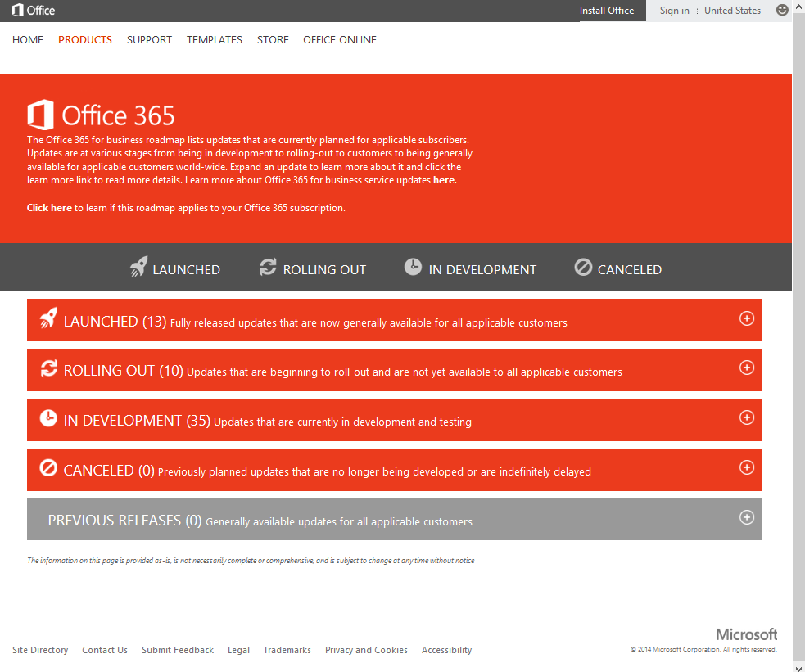Click the clock icon for In Development filter
This screenshot has width=805, height=672.
[x=413, y=267]
